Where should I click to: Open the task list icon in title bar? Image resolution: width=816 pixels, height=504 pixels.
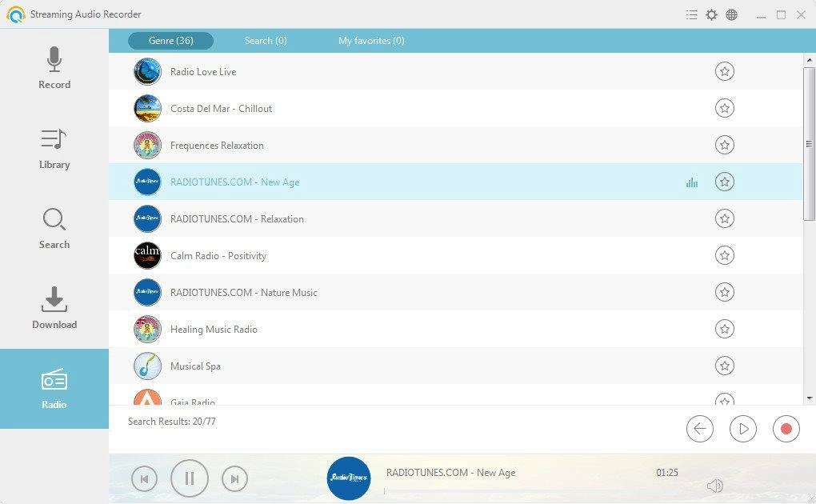[x=691, y=14]
